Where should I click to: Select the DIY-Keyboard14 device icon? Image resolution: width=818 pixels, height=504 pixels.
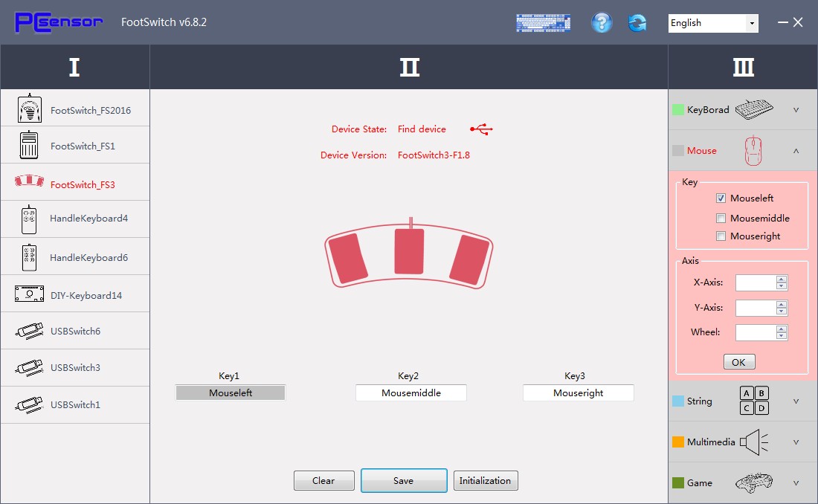[x=29, y=294]
